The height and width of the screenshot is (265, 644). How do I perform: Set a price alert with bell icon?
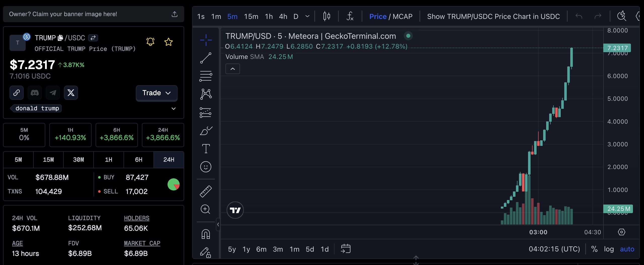(x=150, y=42)
